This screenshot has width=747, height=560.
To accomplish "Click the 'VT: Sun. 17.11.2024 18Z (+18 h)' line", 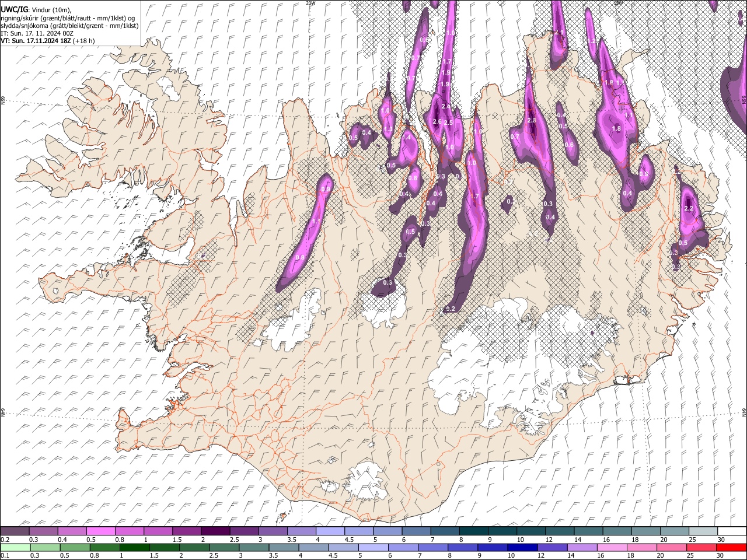I will 48,41.
